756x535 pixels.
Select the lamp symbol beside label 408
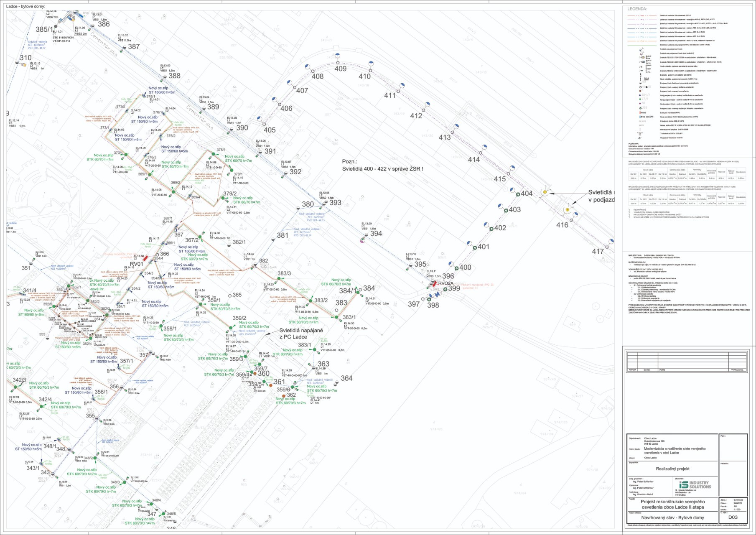coord(307,67)
